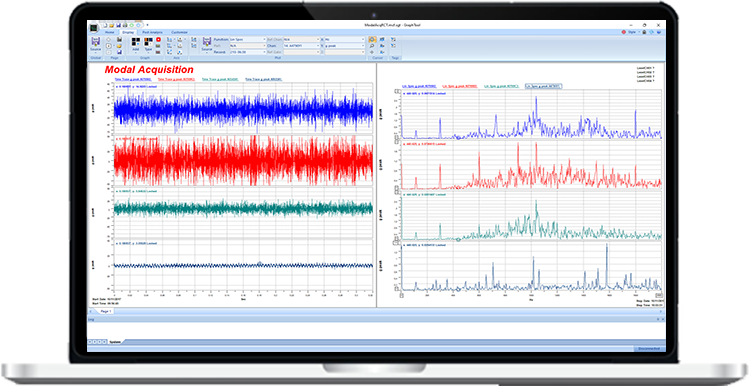Open the Ref Chan dropdown
Viewport: 749px width, 386px height.
click(301, 39)
